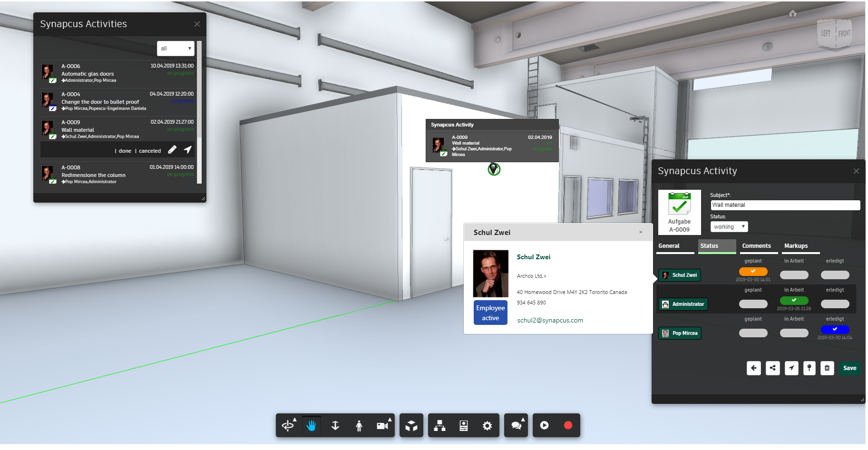Click the Schul Zwei participant button
Viewport: 868px width, 450px height.
click(680, 275)
